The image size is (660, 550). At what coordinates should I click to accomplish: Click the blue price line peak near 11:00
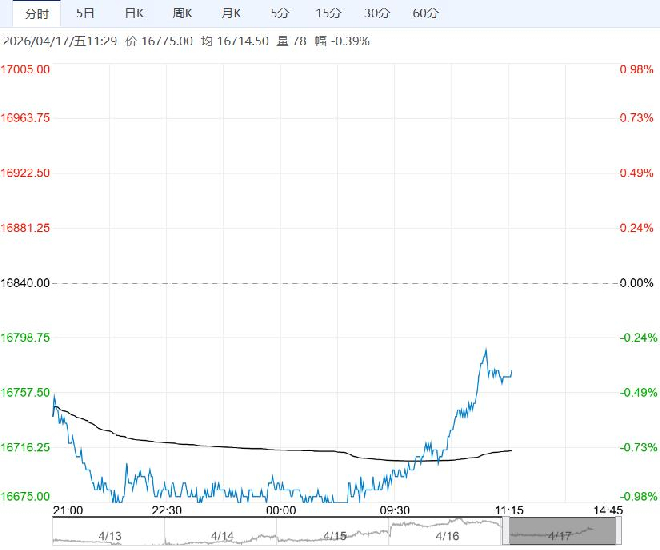tap(486, 350)
